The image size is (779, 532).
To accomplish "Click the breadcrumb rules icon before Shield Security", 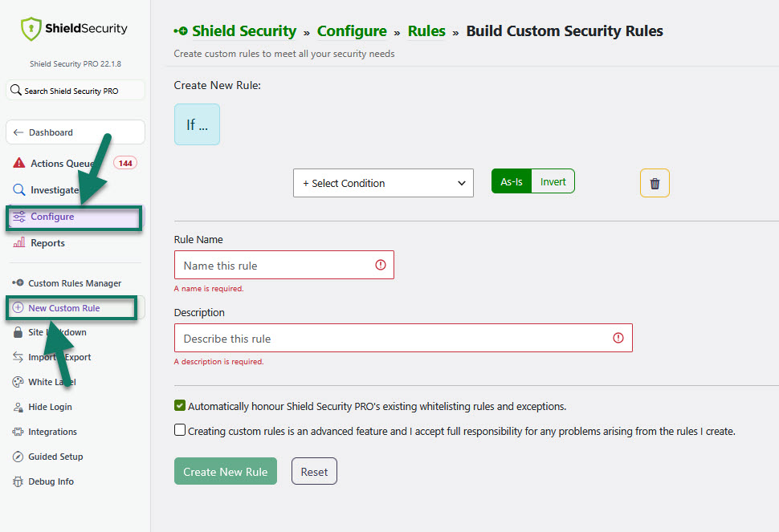I will (181, 31).
